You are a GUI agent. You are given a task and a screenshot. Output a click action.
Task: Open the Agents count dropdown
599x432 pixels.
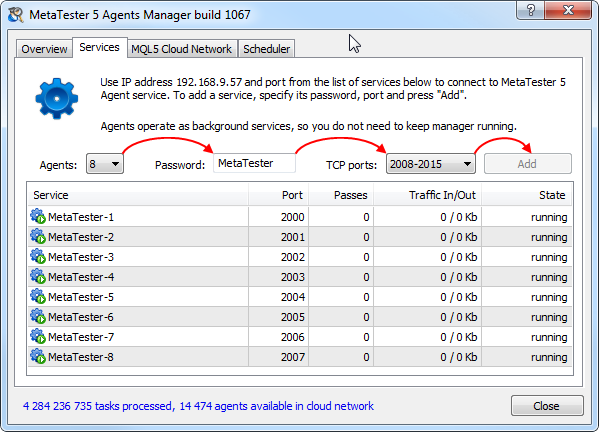105,164
